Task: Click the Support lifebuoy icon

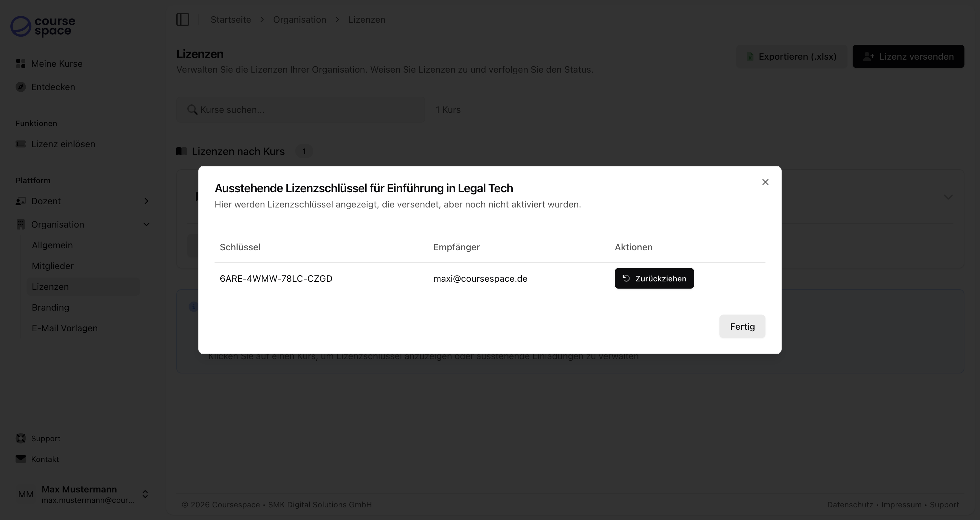Action: 20,438
